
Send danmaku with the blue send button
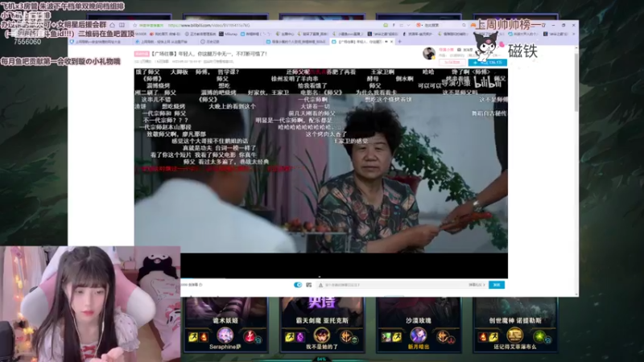[x=497, y=285]
